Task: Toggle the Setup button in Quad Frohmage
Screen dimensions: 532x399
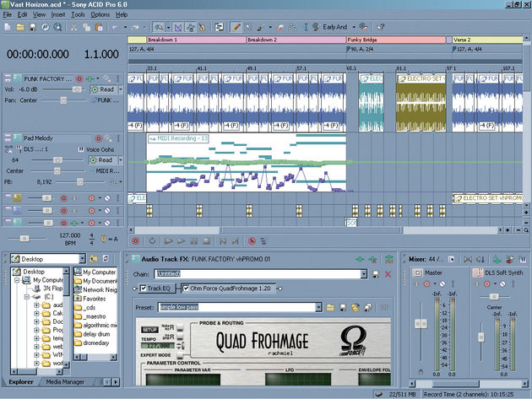Action: [x=149, y=330]
